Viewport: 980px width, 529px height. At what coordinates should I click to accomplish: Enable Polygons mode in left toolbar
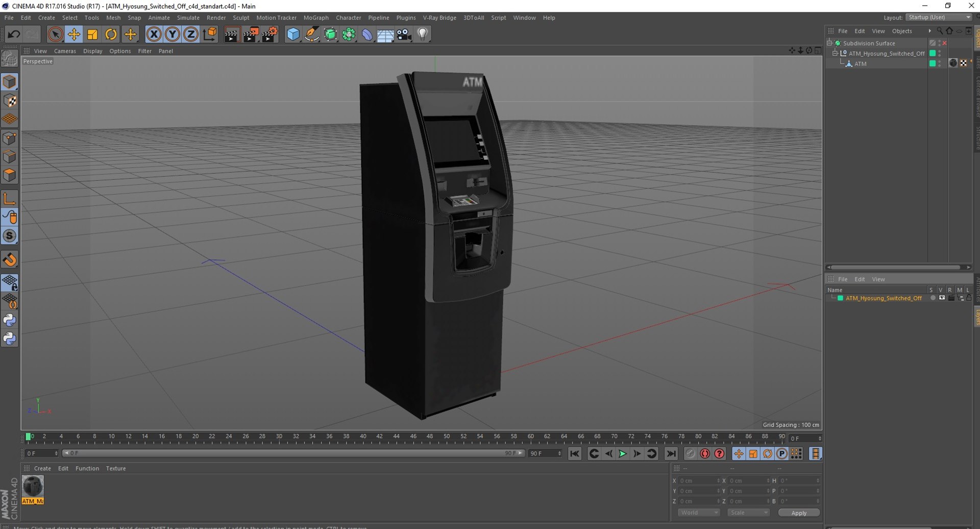tap(10, 175)
